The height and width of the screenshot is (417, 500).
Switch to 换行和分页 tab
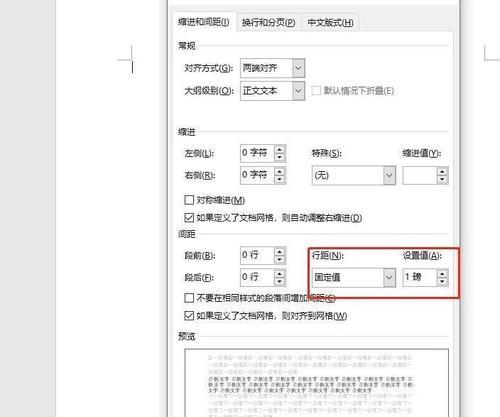point(269,23)
